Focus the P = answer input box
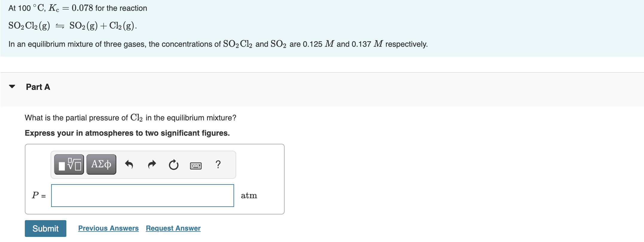The image size is (644, 242). [x=143, y=196]
